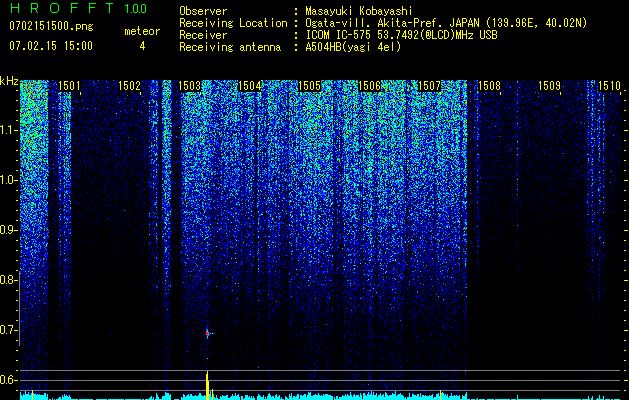The width and height of the screenshot is (629, 400).
Task: Click the date stamp 07.02.15 15:00
Action: (51, 46)
